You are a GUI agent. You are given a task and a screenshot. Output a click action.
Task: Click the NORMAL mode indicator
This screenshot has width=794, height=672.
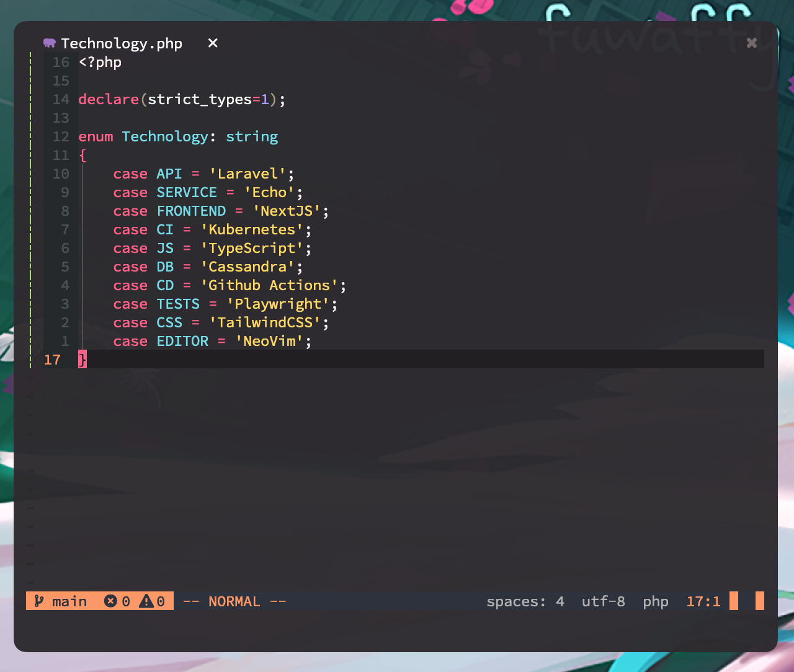pyautogui.click(x=234, y=601)
